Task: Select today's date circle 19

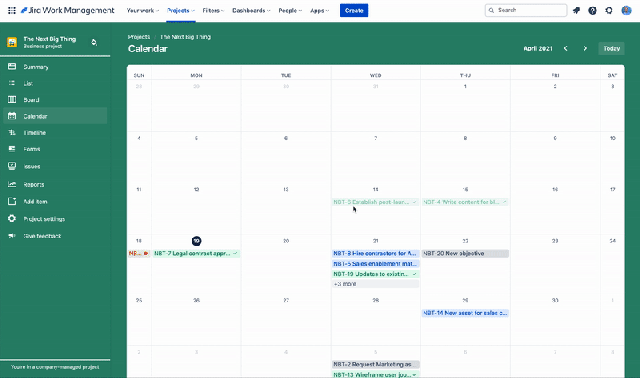Action: [x=196, y=241]
